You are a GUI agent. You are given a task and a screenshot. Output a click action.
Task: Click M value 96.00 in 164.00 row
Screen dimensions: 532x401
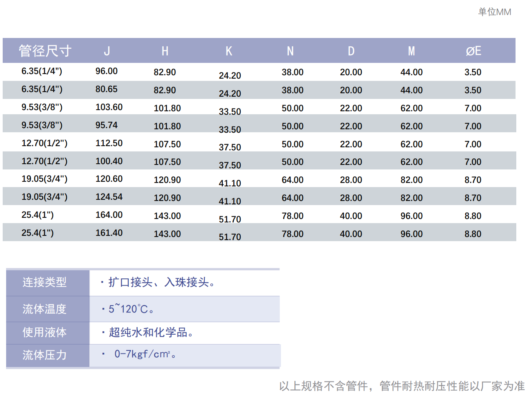click(x=412, y=216)
